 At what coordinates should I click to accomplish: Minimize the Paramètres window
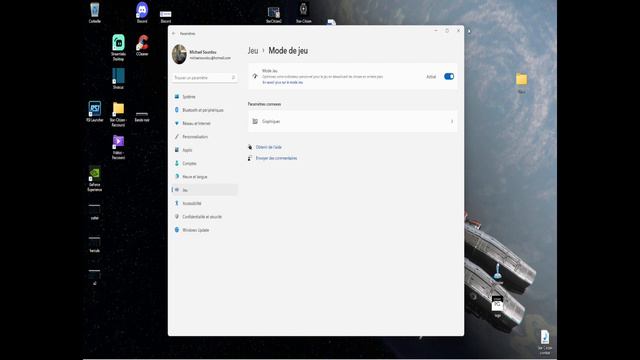point(436,31)
